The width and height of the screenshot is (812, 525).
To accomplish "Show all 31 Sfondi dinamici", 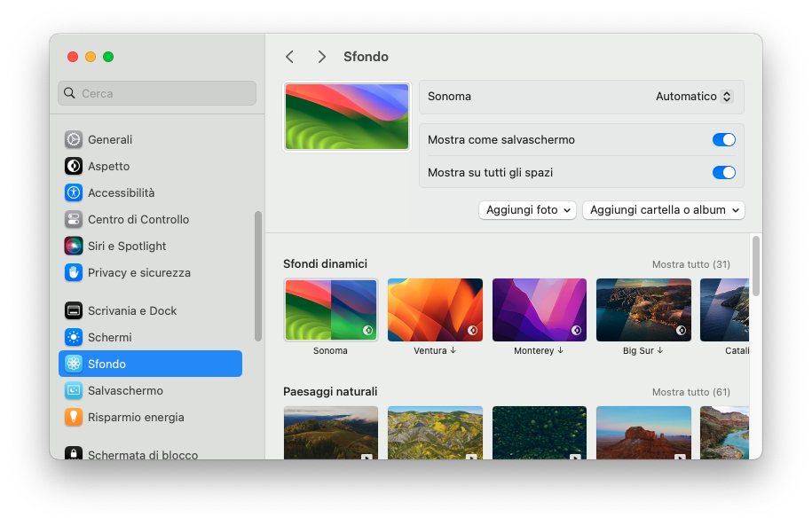I will 690,264.
